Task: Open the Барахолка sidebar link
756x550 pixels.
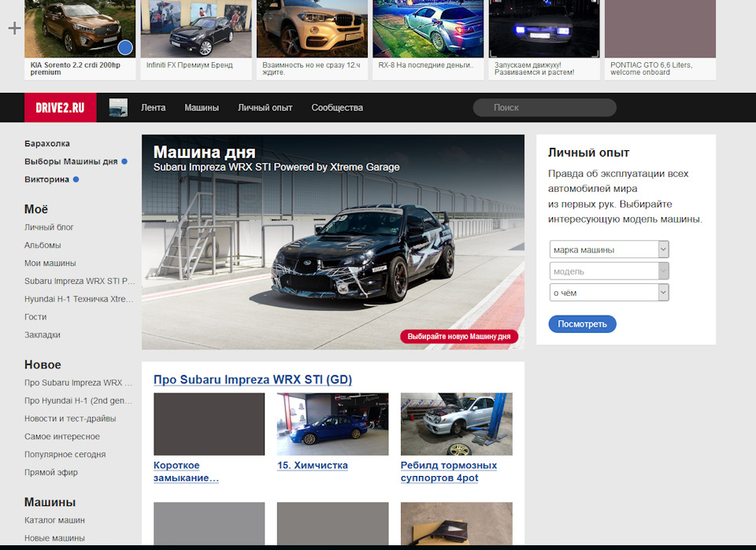Action: 47,143
